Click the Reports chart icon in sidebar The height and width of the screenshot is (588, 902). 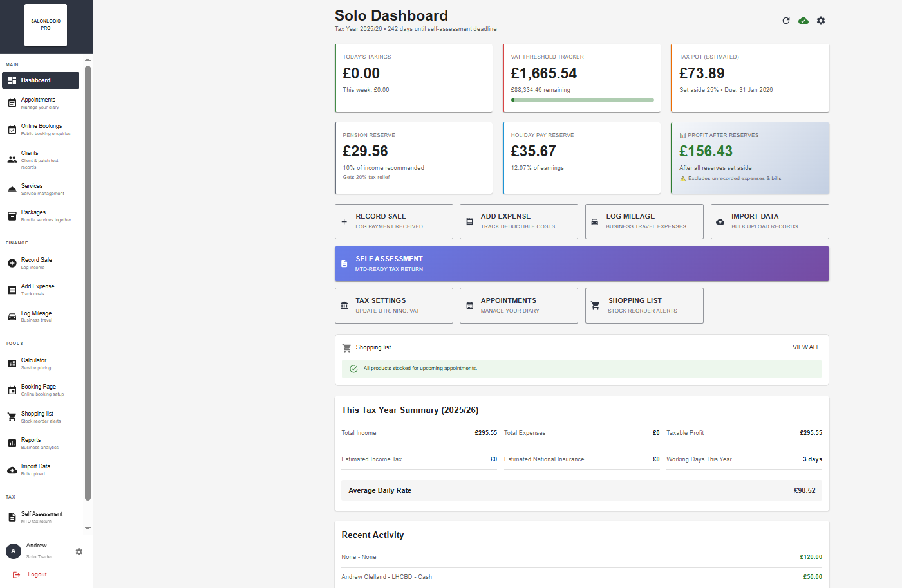(x=12, y=443)
